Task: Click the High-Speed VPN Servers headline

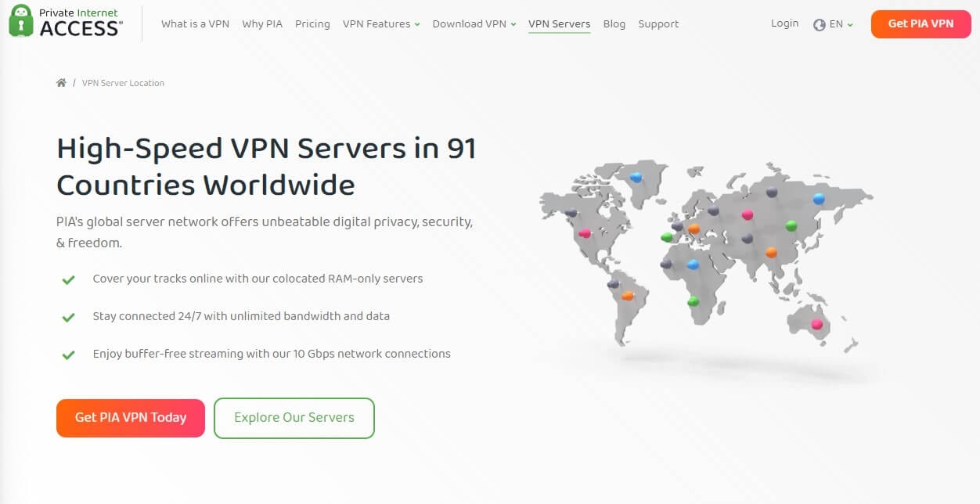Action: (266, 167)
